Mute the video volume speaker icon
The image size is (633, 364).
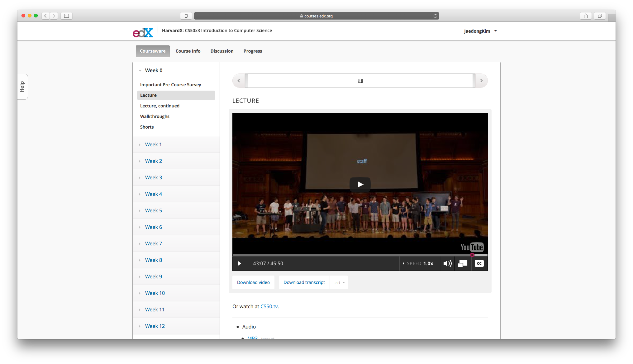click(447, 263)
